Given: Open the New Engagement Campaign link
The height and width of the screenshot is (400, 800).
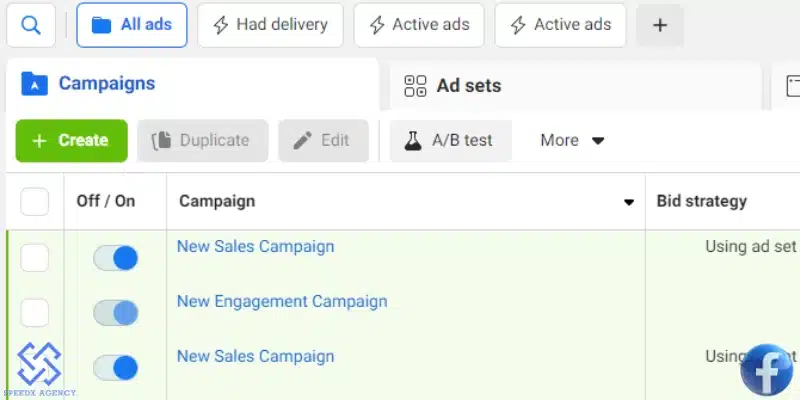Looking at the screenshot, I should click(x=281, y=301).
